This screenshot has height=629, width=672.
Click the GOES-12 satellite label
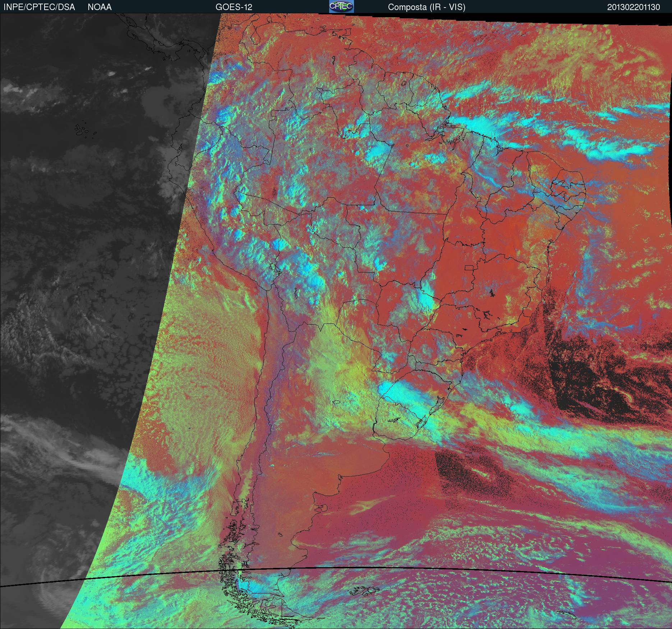pos(234,7)
